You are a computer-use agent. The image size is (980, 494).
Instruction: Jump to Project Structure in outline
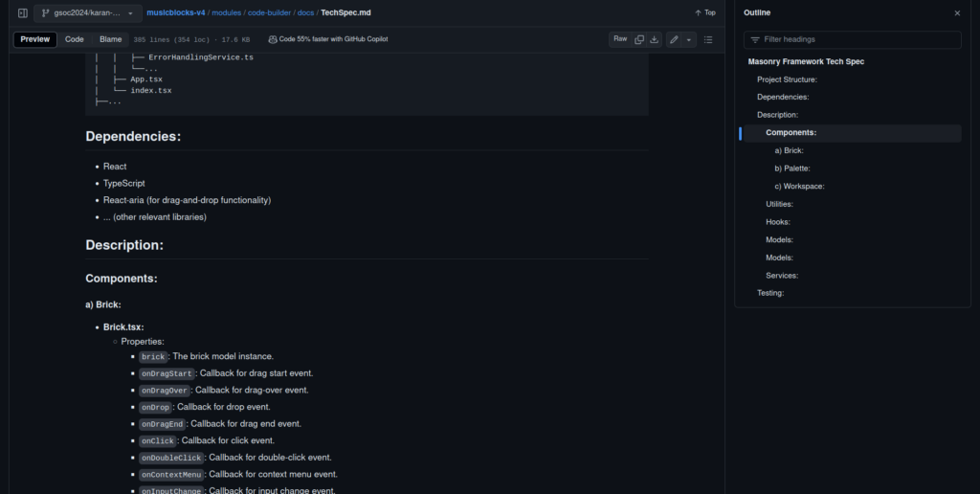click(787, 79)
